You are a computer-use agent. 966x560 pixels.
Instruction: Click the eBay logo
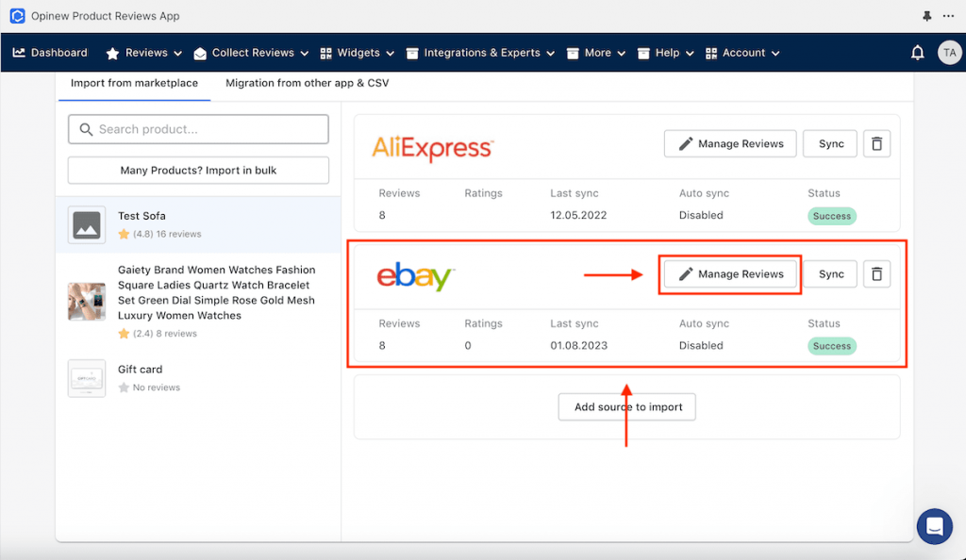tap(416, 277)
